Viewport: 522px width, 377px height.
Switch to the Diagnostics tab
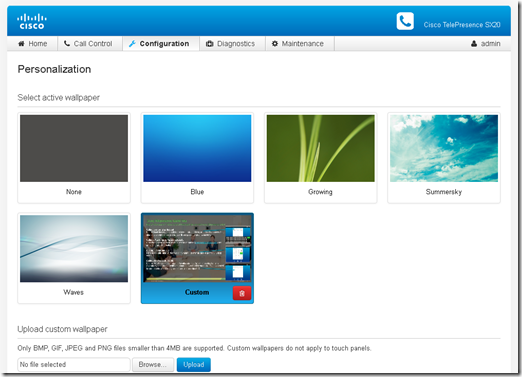[232, 44]
